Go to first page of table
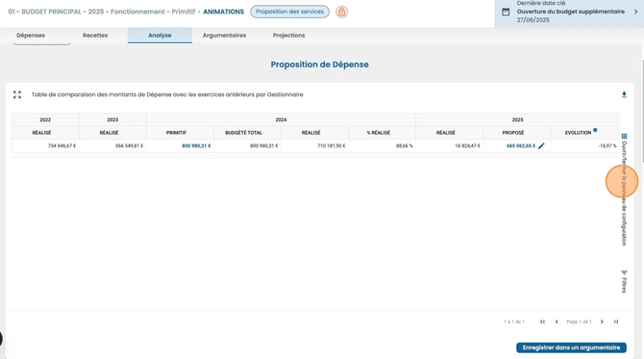Viewport: 644px width, 359px height. pos(542,321)
